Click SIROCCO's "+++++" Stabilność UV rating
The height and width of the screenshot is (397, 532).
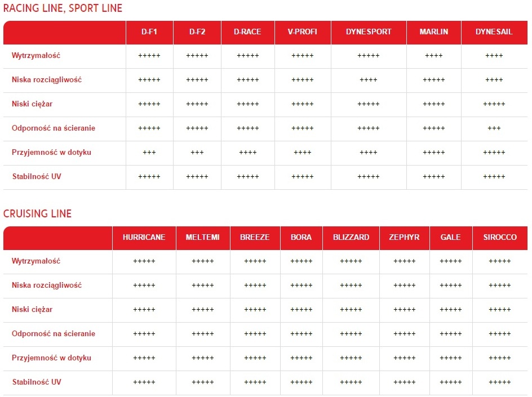click(500, 382)
